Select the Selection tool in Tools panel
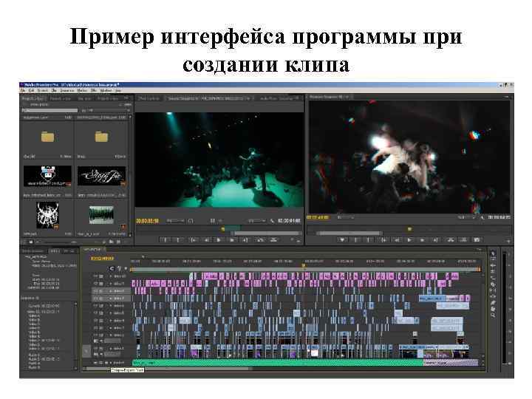532x399 pixels. 493,253
